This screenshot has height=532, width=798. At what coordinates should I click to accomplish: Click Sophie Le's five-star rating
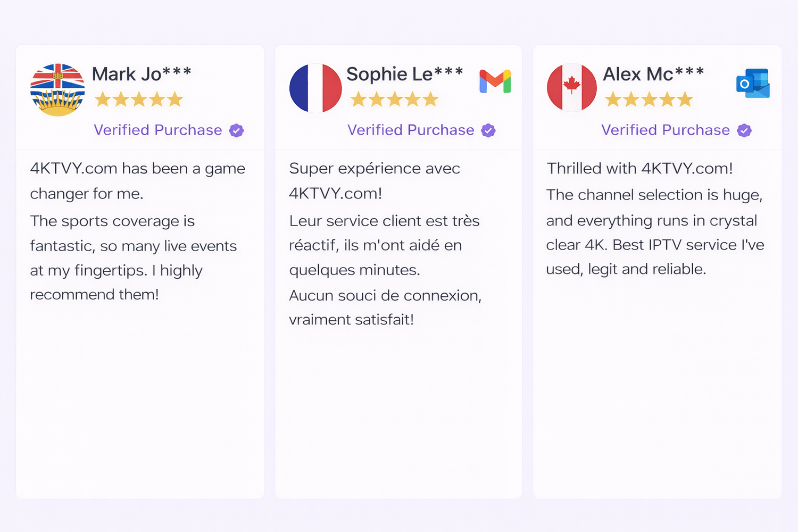tap(394, 99)
